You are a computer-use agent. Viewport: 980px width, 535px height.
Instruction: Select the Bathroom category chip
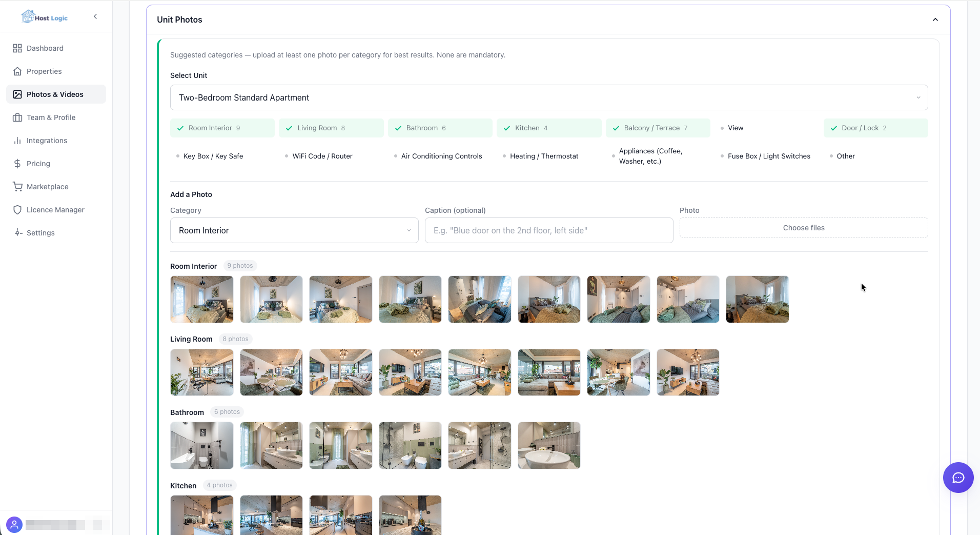pos(440,128)
